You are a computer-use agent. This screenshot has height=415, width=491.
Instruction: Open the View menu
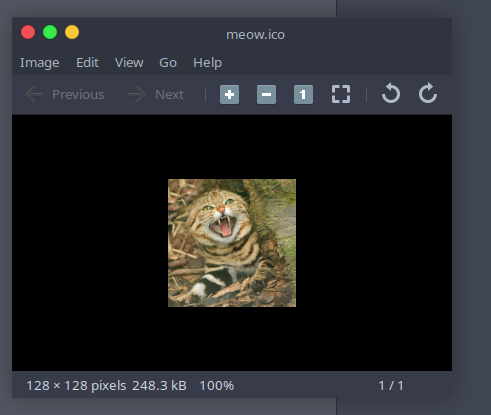tap(129, 62)
